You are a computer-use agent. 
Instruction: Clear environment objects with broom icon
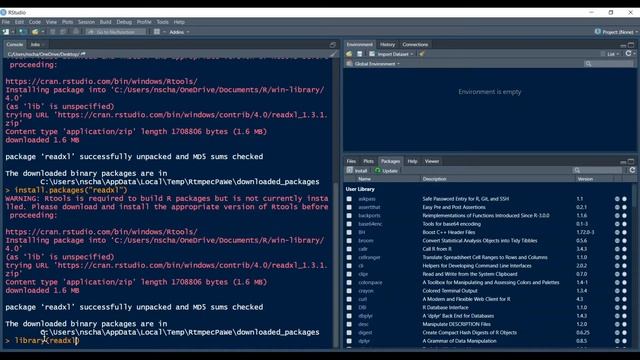422,54
